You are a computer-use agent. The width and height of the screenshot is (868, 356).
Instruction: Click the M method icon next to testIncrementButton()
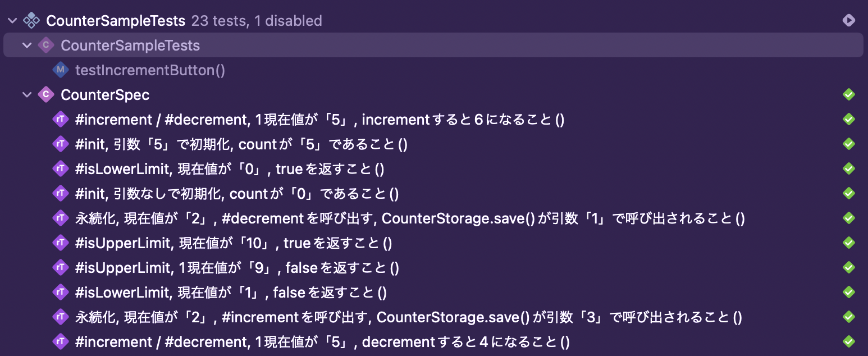point(62,70)
